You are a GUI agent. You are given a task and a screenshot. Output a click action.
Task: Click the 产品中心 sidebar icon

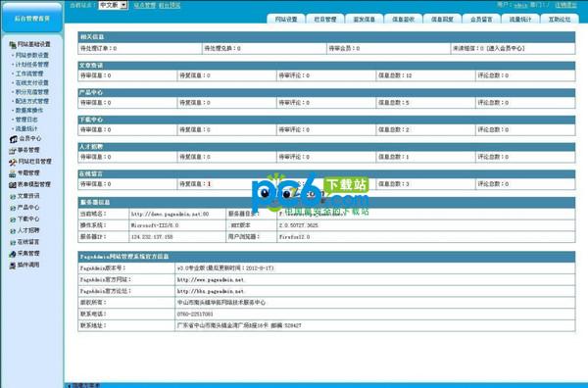pos(13,208)
